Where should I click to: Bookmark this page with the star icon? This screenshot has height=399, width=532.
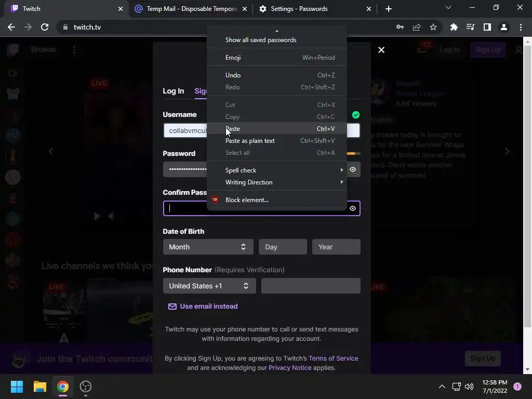pyautogui.click(x=433, y=27)
